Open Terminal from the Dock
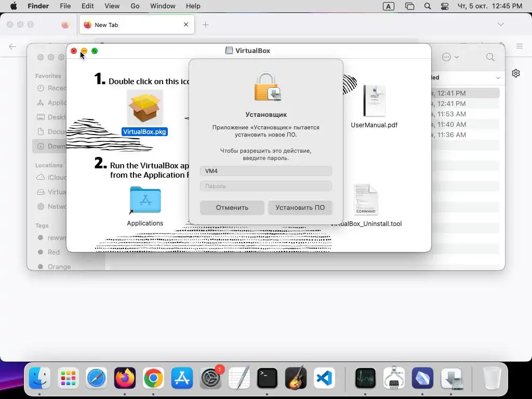 coord(267,378)
